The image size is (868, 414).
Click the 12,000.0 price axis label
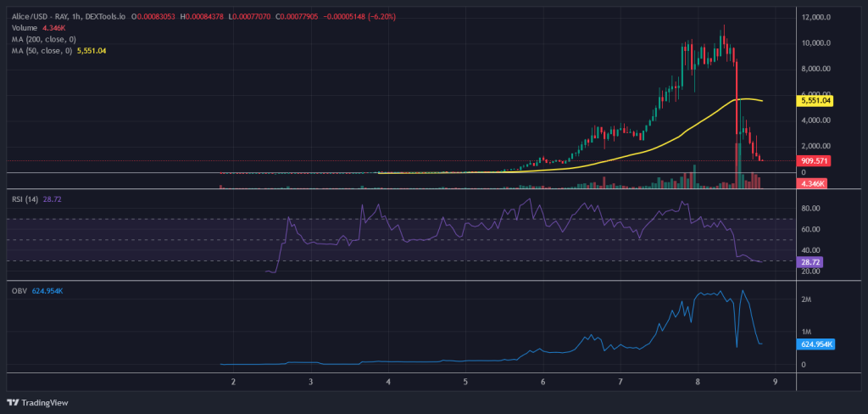coord(816,17)
